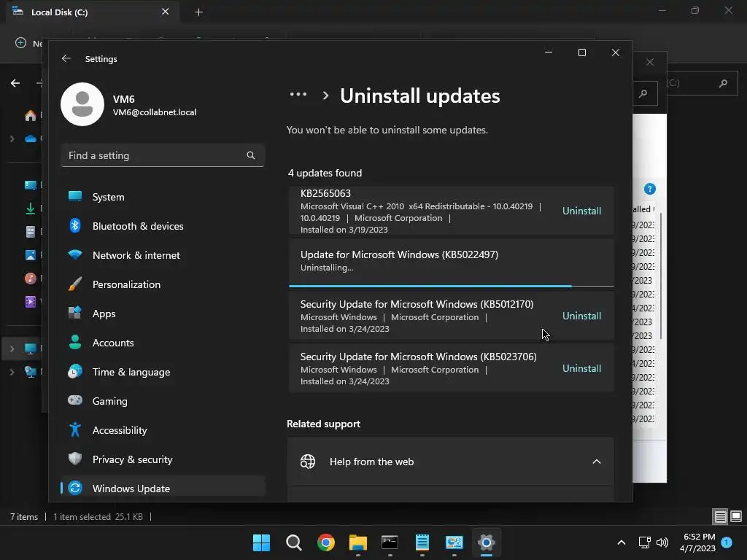
Task: Open the clock and date flyout
Action: coord(698,542)
